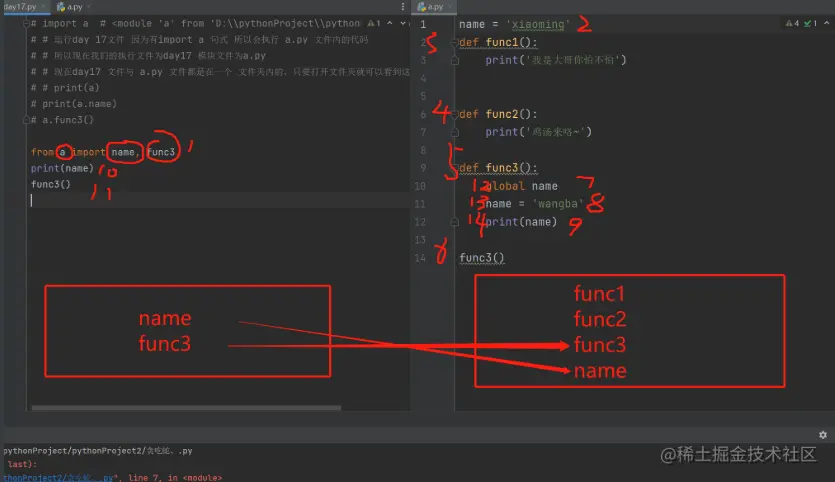Click func3() call on line 14 of a.py
Image resolution: width=835 pixels, height=482 pixels.
481,258
